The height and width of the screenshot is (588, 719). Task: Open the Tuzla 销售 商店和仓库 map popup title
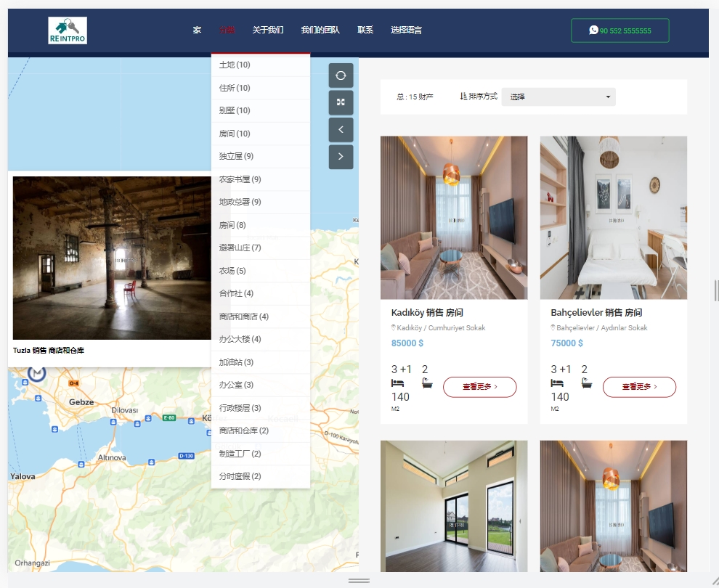[49, 351]
